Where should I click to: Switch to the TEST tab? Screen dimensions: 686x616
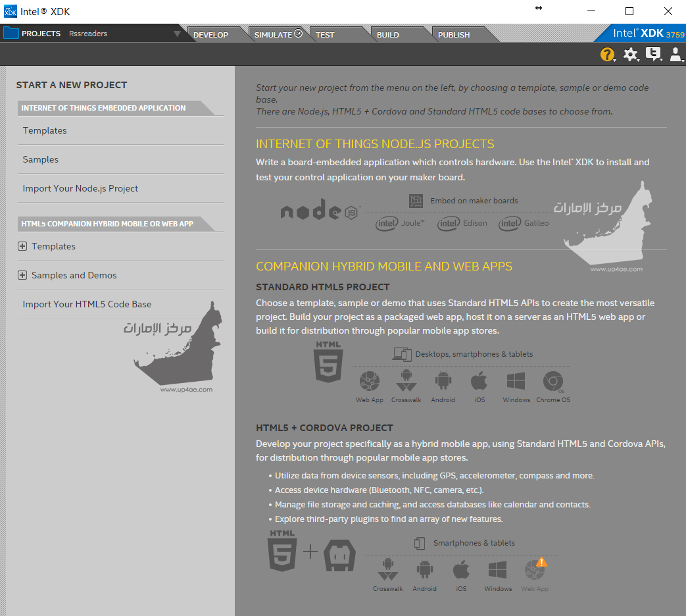coord(325,35)
